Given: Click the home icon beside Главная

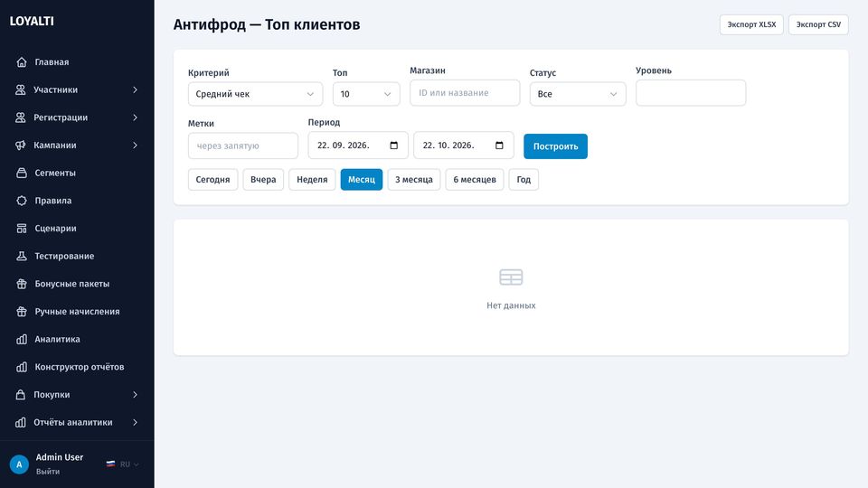Looking at the screenshot, I should pyautogui.click(x=22, y=62).
